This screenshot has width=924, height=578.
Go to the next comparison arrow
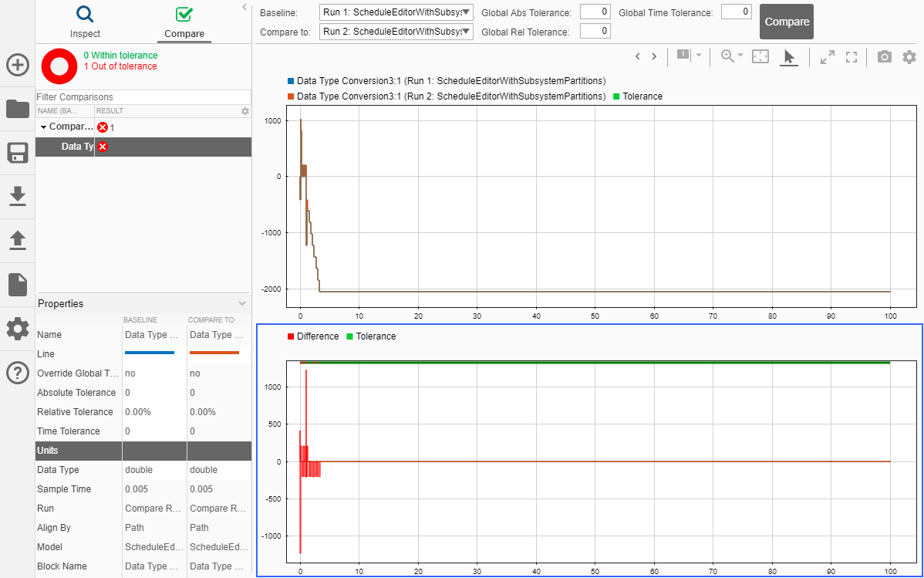click(654, 56)
